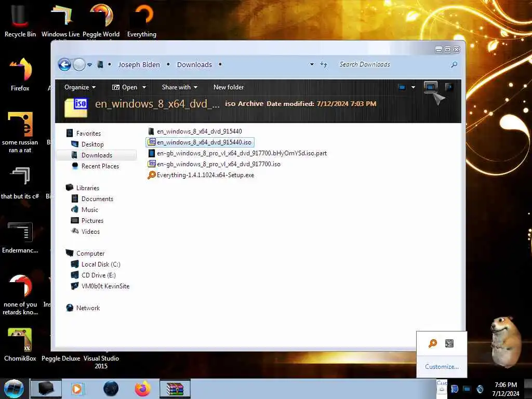532x399 pixels.
Task: Open Firefox desktop shortcut
Action: (20, 74)
